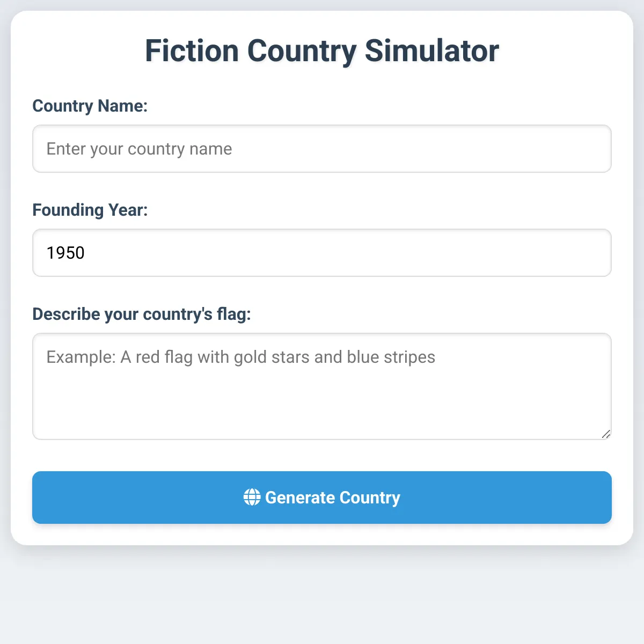Click the Generate Country button
The height and width of the screenshot is (644, 644).
(x=322, y=497)
